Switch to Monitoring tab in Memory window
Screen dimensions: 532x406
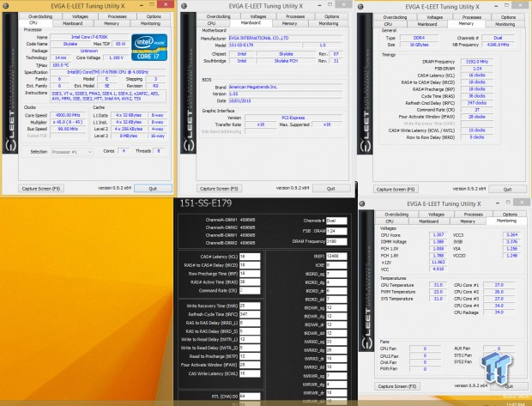click(x=505, y=24)
